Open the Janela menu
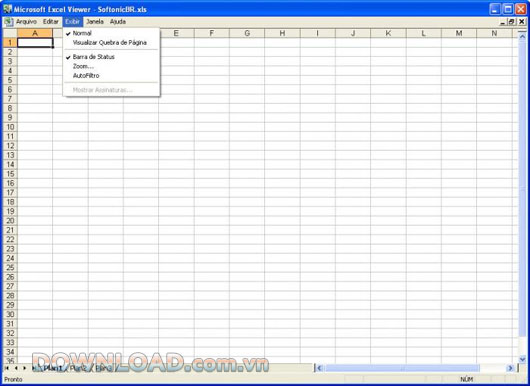Viewport: 530px width, 386px height. coord(95,22)
